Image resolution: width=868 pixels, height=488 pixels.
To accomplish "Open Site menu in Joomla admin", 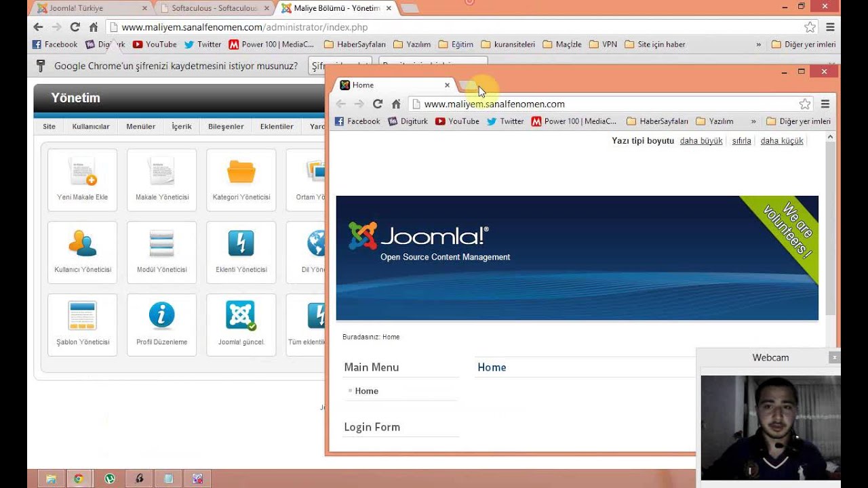I will click(x=50, y=126).
